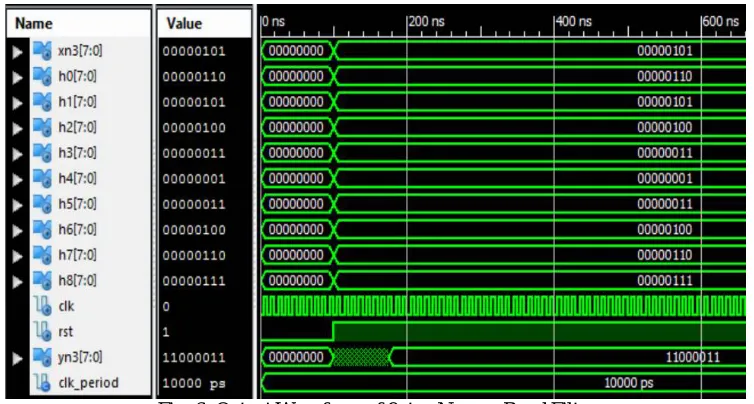Select the clk signal name
Screen dimensions: 754x404
tap(66, 306)
